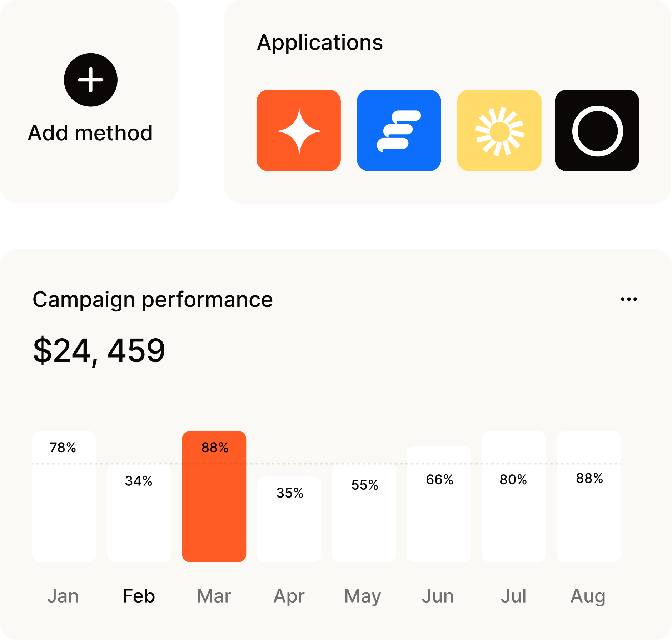The image size is (672, 640).
Task: Open the black ring application icon
Action: (597, 130)
